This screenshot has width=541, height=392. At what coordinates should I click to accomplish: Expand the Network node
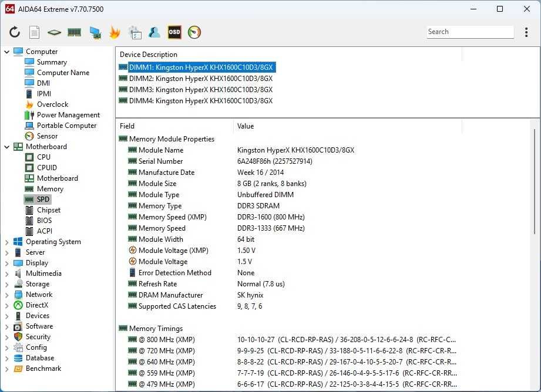tap(6, 295)
